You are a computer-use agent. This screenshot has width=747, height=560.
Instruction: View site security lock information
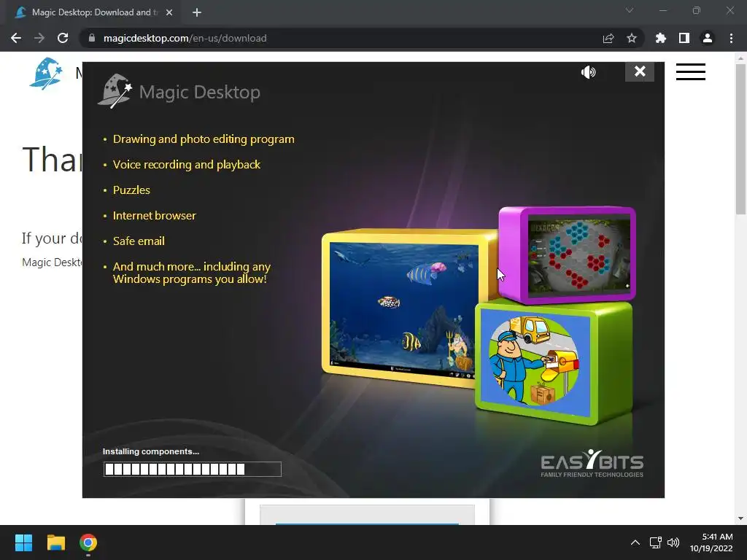click(x=92, y=38)
